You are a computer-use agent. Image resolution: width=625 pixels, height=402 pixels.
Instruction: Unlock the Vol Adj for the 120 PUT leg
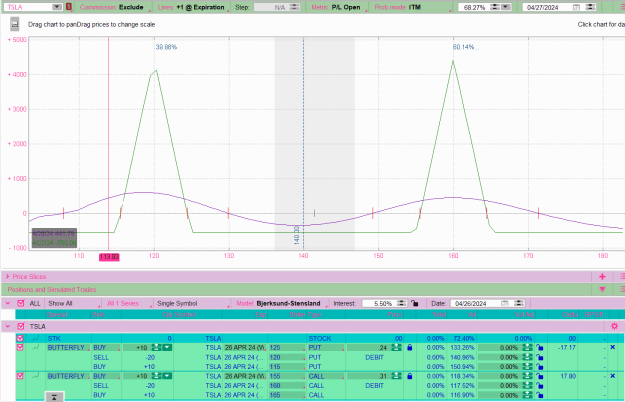click(539, 357)
